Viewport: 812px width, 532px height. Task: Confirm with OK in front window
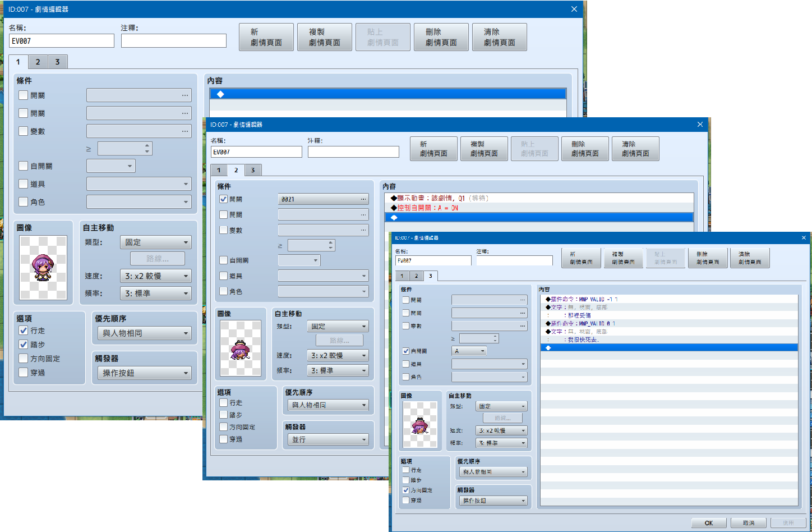pyautogui.click(x=709, y=523)
